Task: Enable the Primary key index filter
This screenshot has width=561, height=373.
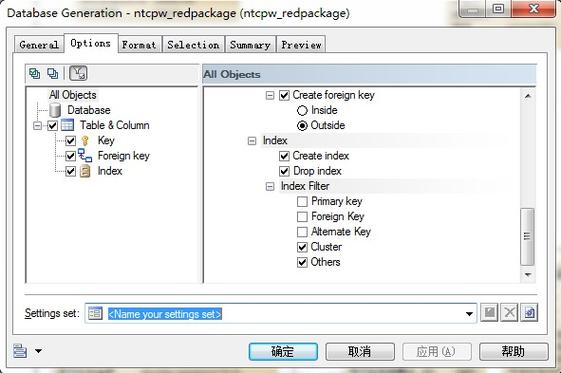Action: click(x=302, y=201)
